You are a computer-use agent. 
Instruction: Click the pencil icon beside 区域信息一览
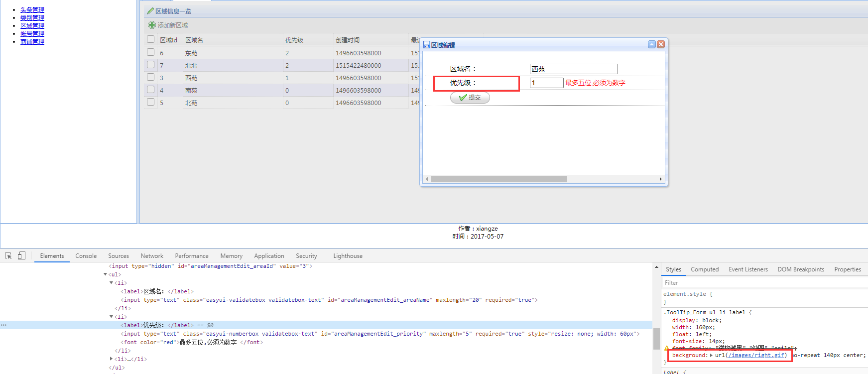coord(150,11)
